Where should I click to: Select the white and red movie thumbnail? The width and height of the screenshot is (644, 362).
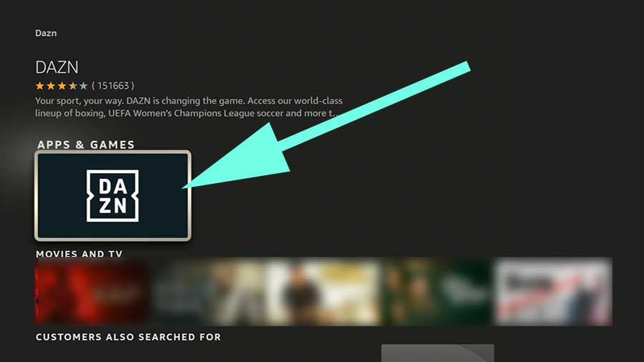(553, 291)
